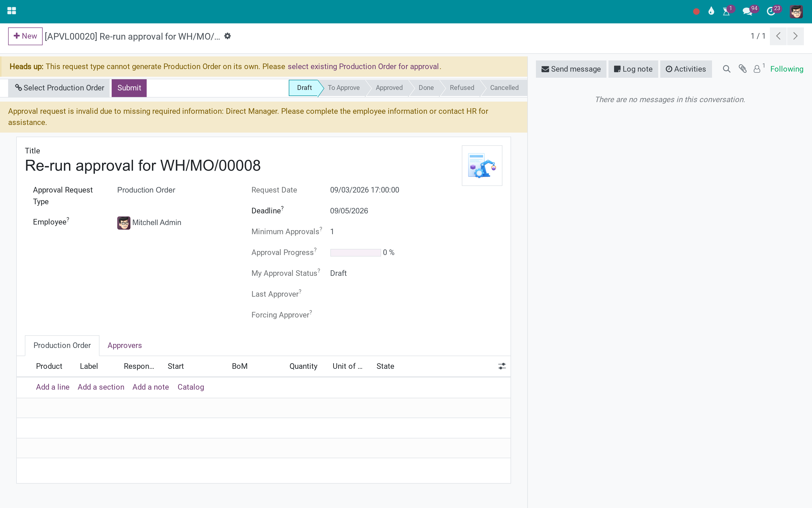This screenshot has height=508, width=812.
Task: Select the Done status stage
Action: point(426,88)
